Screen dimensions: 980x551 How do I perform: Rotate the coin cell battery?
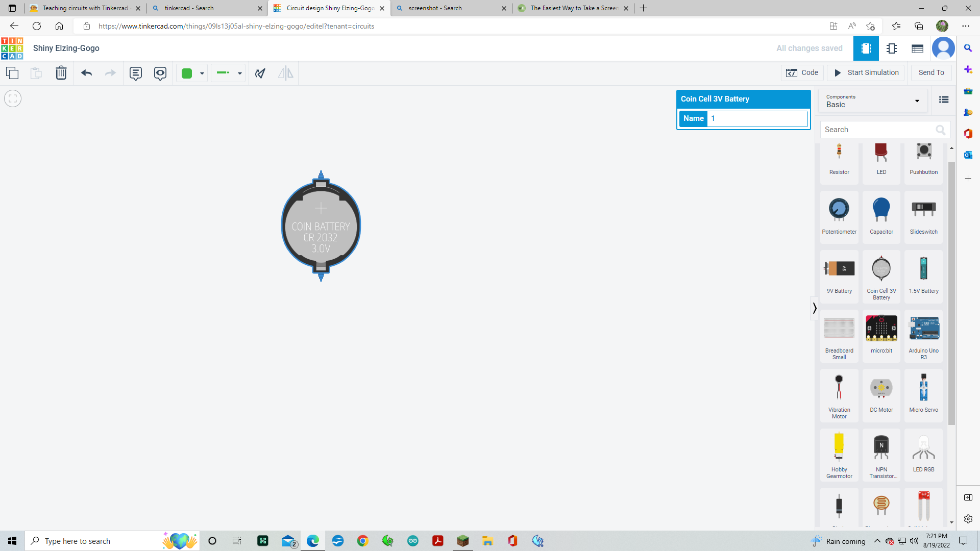click(x=260, y=73)
